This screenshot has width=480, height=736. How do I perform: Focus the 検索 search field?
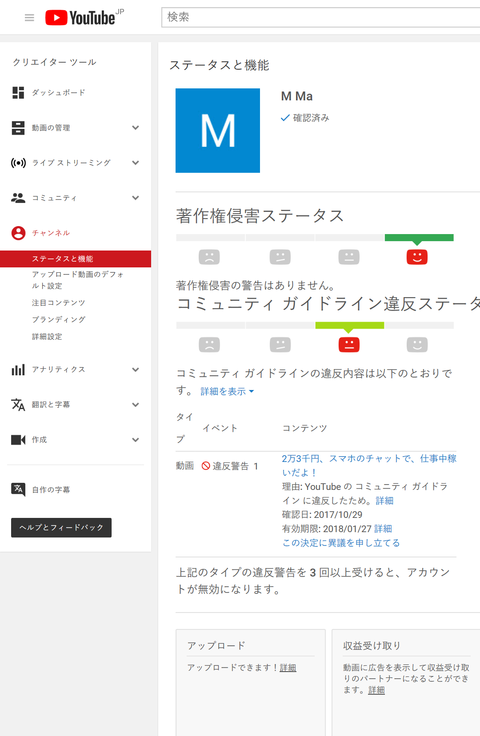click(320, 17)
